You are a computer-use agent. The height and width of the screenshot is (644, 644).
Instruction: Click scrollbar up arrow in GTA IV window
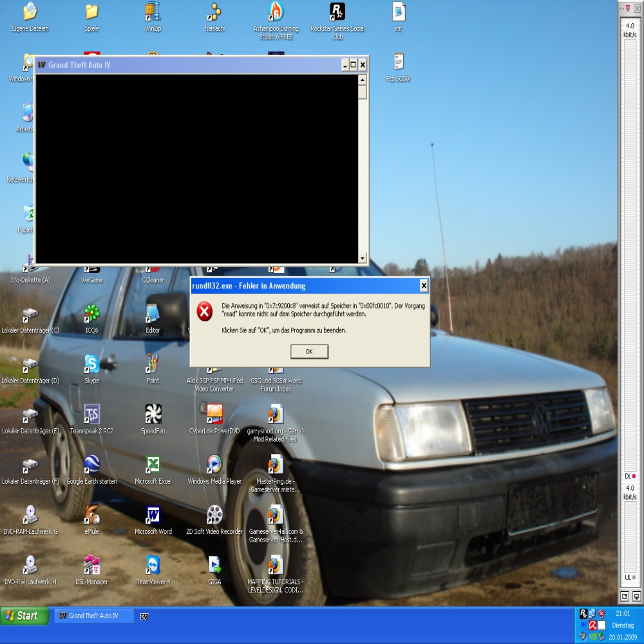[363, 80]
